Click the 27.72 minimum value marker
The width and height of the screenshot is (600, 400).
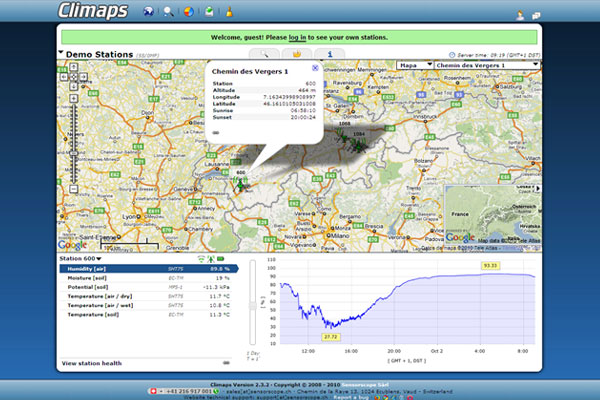coord(331,337)
